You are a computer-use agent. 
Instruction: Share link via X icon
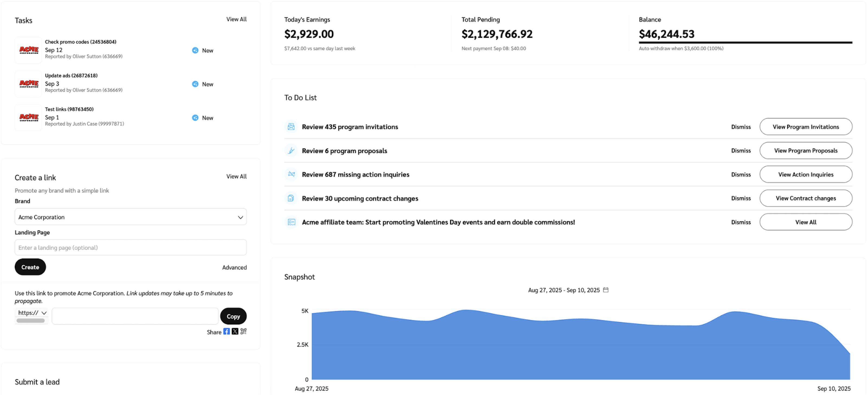tap(235, 331)
